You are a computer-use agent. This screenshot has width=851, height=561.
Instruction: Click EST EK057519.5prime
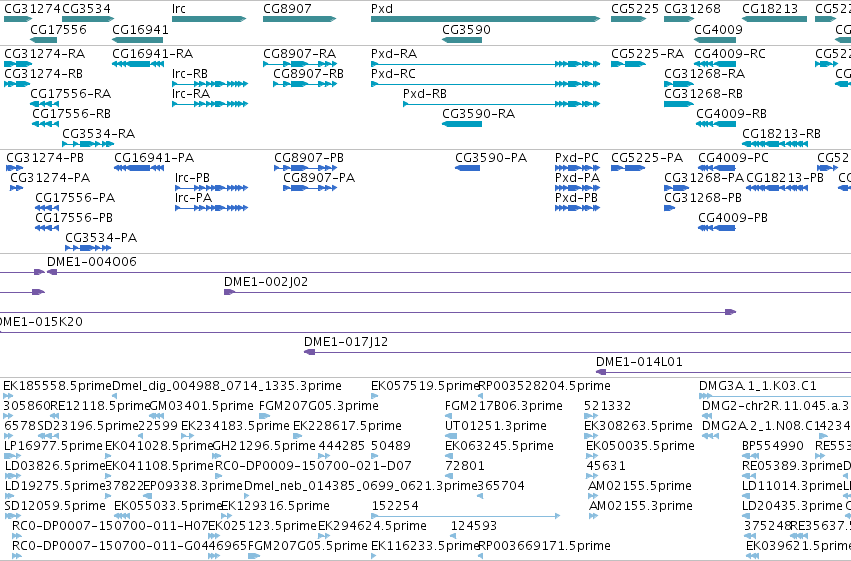[x=374, y=396]
